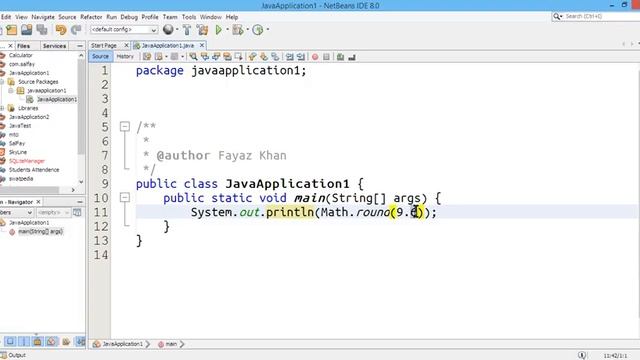Select the SQLiteManager project
The image size is (640, 360).
(x=27, y=161)
